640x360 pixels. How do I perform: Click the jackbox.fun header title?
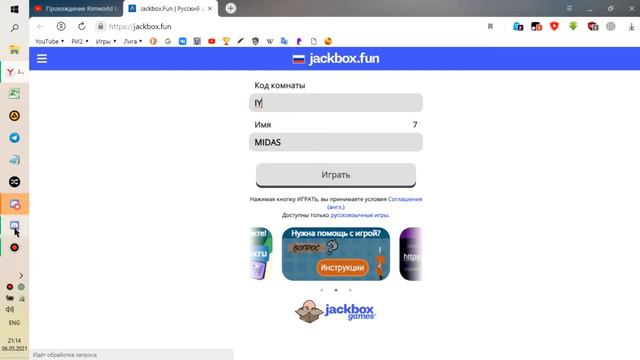click(344, 58)
